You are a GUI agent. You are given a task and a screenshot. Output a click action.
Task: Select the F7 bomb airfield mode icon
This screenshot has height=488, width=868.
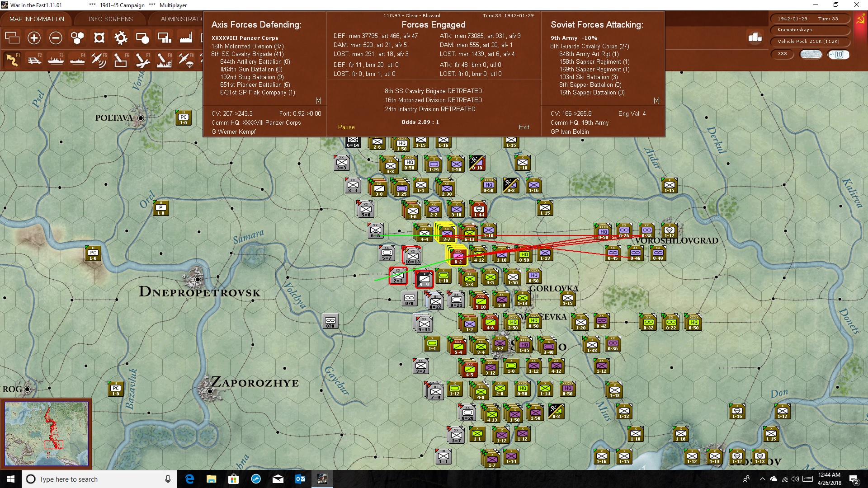(x=142, y=60)
